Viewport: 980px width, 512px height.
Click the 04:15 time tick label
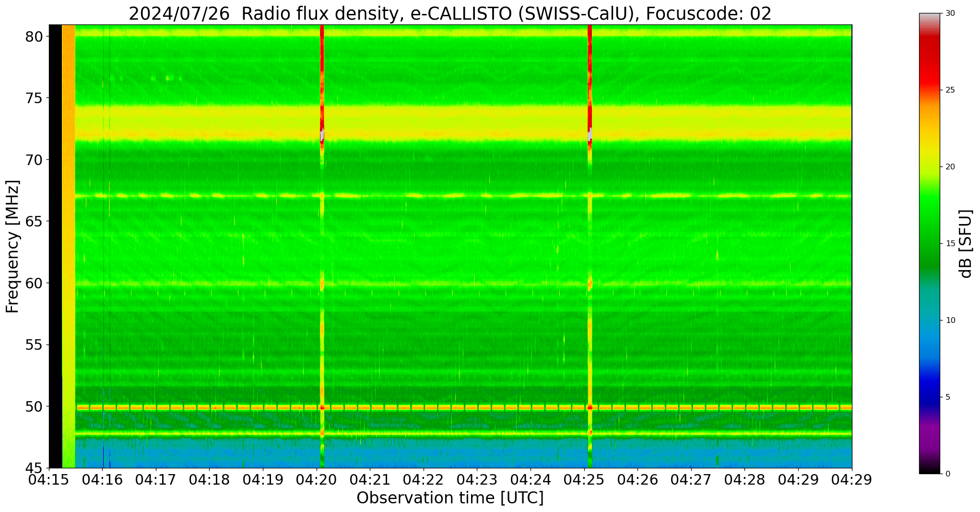click(49, 480)
